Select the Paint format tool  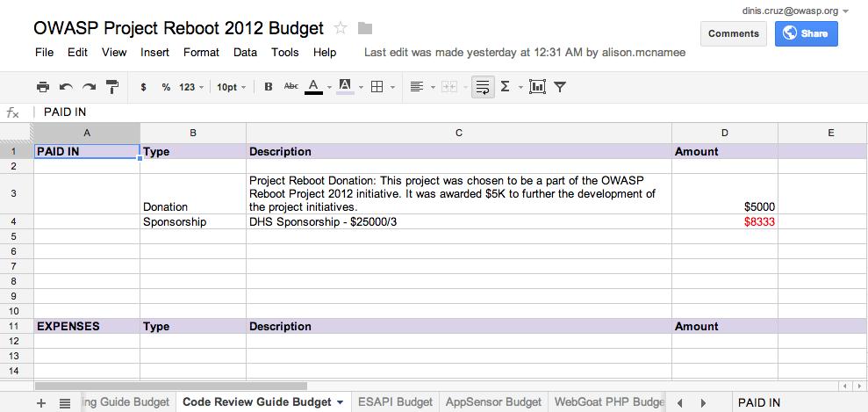point(112,87)
